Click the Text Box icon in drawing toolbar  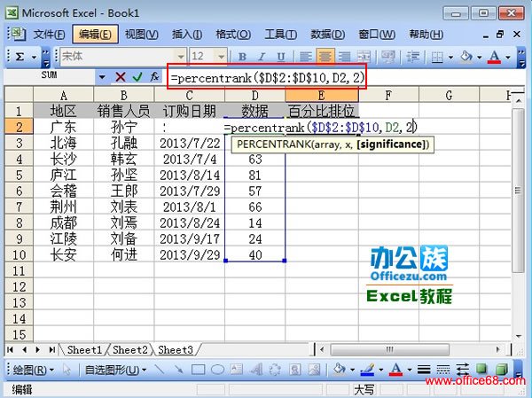pyautogui.click(x=237, y=370)
